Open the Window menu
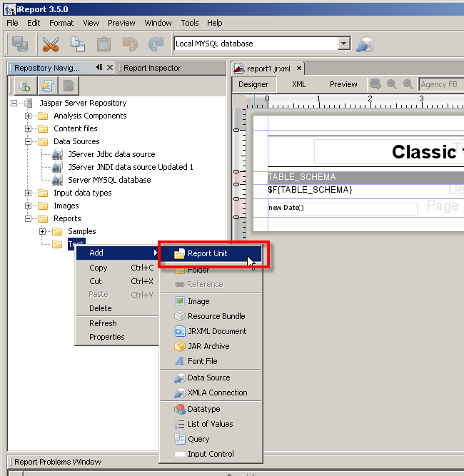This screenshot has height=476, width=464. [158, 23]
